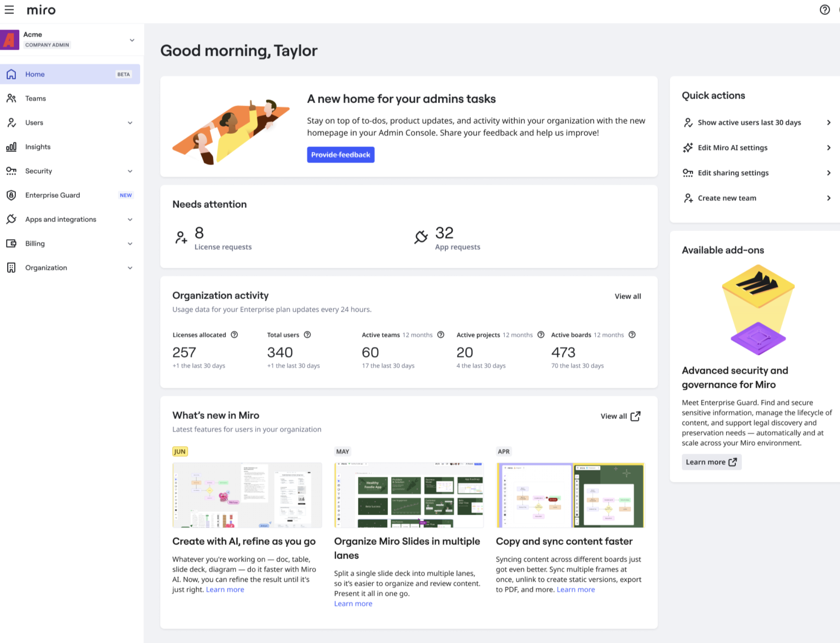
Task: Click the Active boards info icon
Action: click(632, 335)
